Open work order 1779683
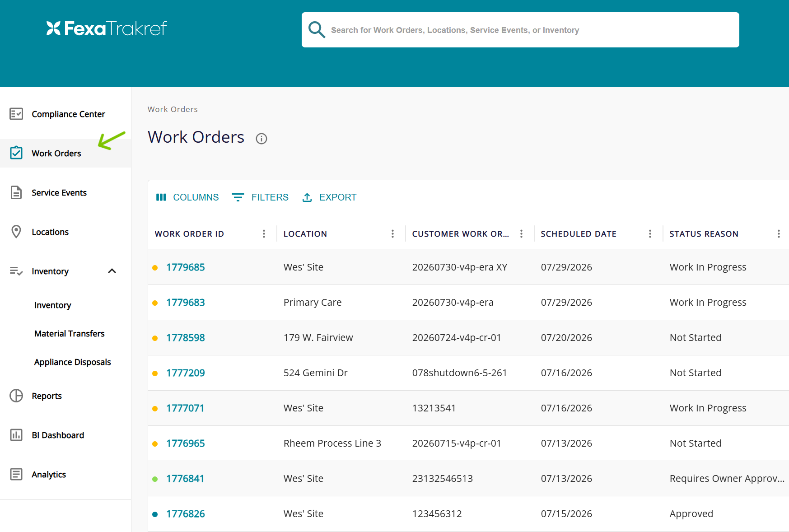The height and width of the screenshot is (532, 789). point(186,303)
